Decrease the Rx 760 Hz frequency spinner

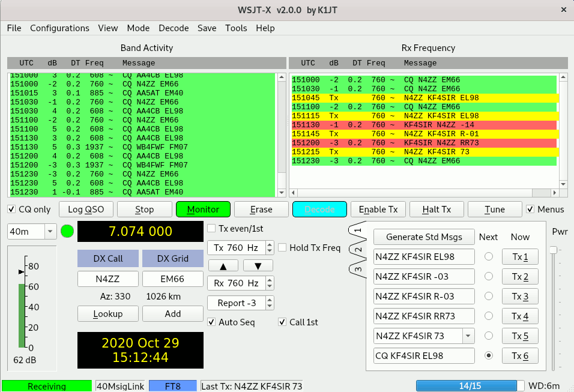tap(270, 286)
